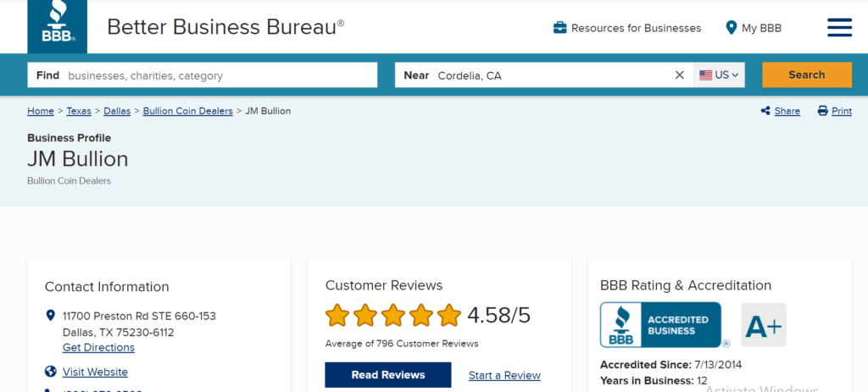Click the Better Business Bureau title
Image resolution: width=868 pixels, height=392 pixels.
[225, 26]
